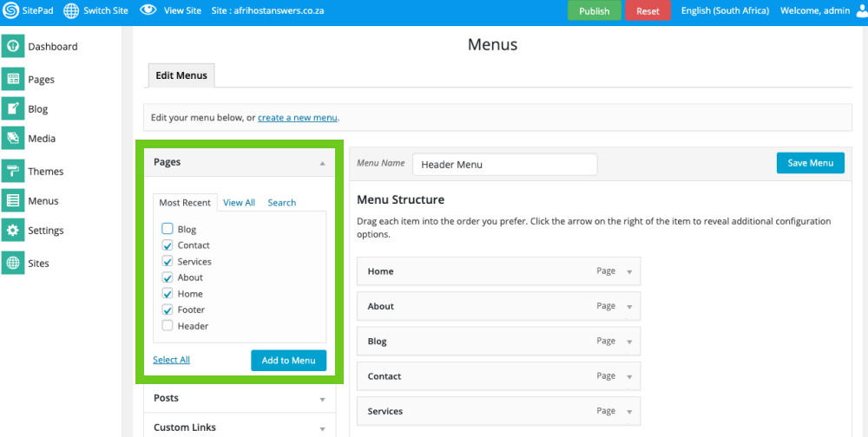This screenshot has height=437, width=868.
Task: Open Sites globe icon in sidebar
Action: tap(13, 263)
